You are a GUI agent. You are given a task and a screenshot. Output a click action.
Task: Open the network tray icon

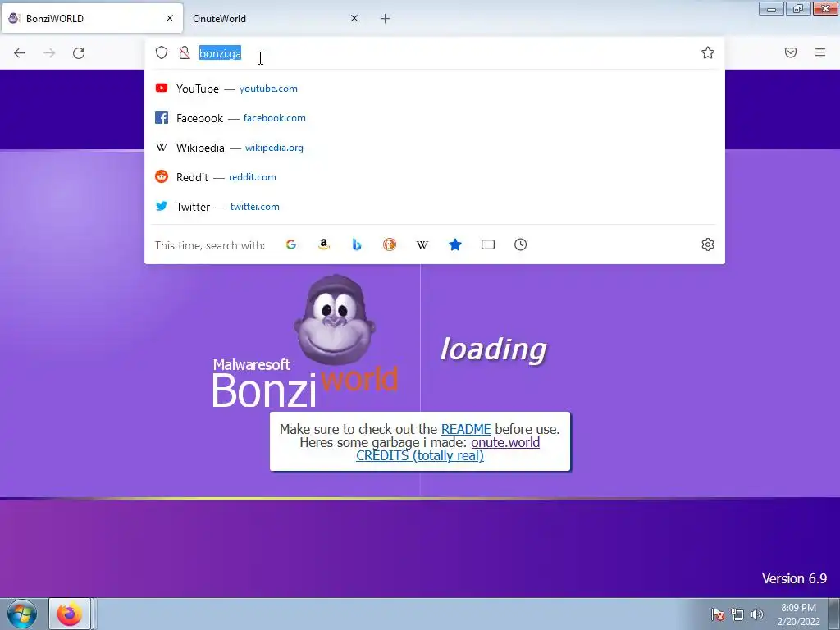(737, 614)
